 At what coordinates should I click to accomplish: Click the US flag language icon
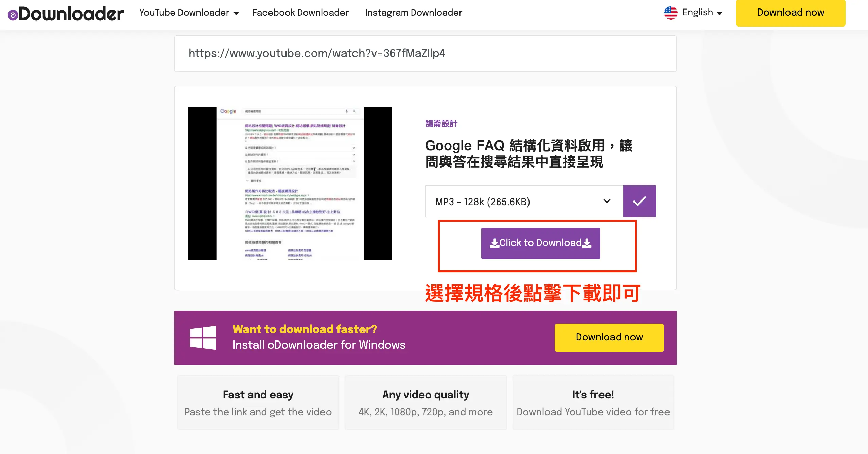[x=671, y=13]
